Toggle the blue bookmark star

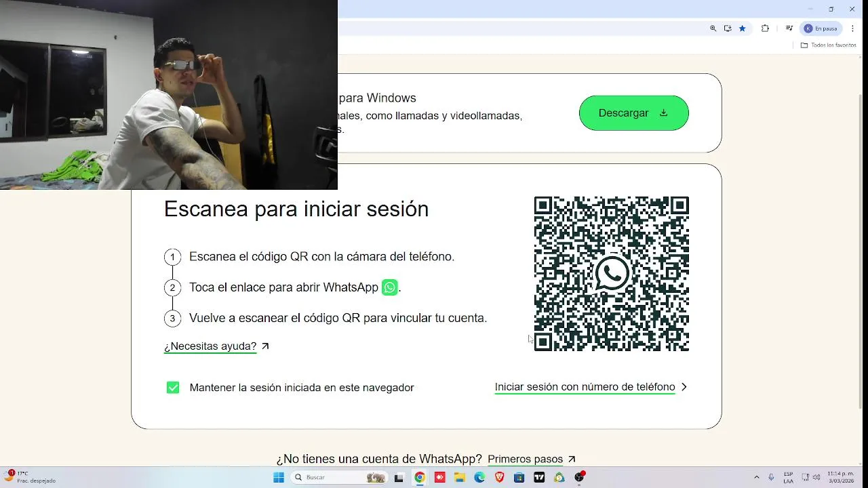point(743,28)
